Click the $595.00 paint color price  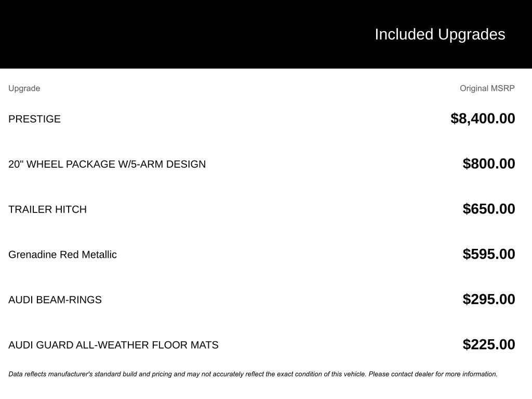[489, 254]
